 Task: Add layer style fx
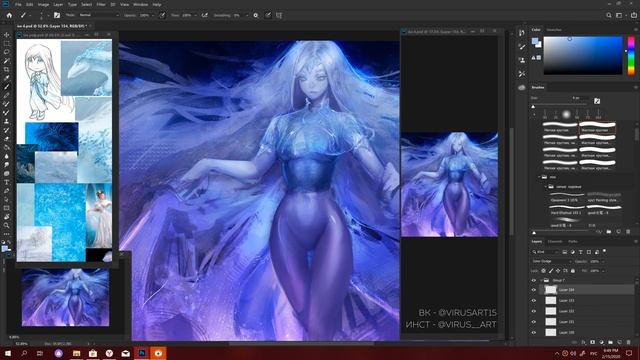point(583,342)
